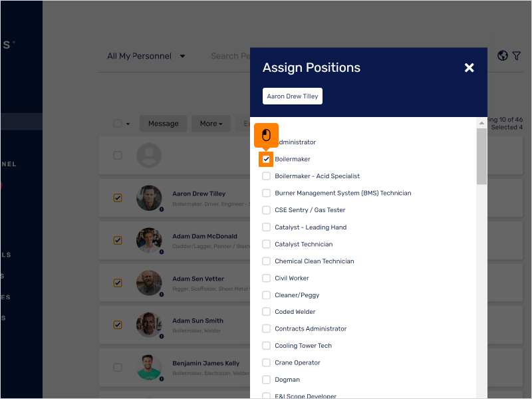Click Benjamin James Kelly's profile photo

coord(149,367)
